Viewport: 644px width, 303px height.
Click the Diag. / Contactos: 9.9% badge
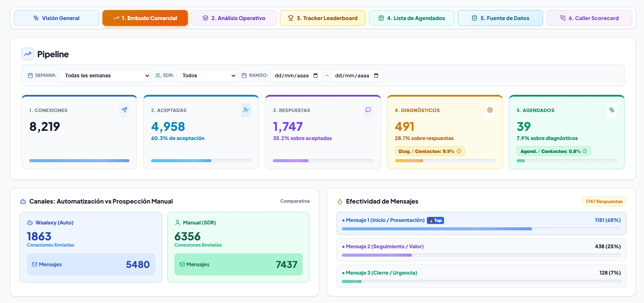430,151
